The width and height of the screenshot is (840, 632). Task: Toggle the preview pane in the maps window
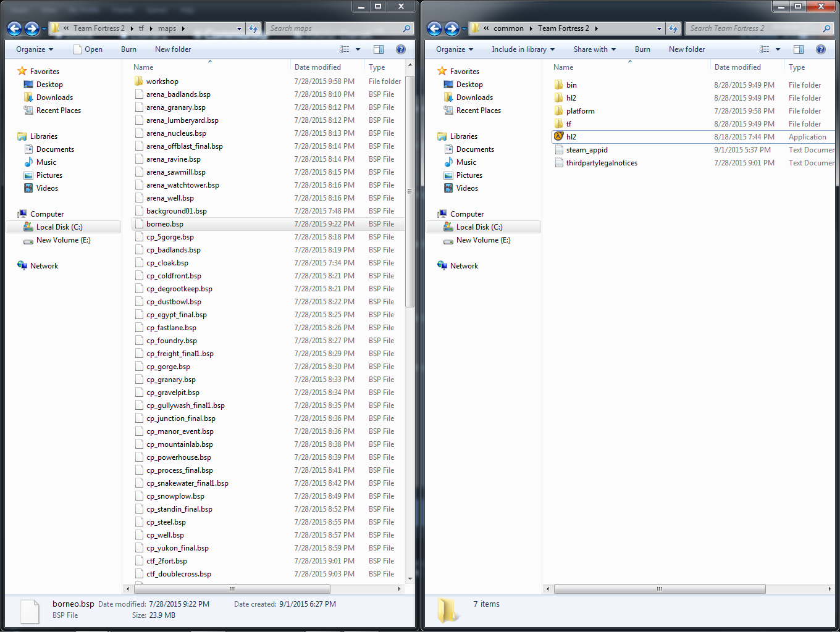tap(379, 49)
